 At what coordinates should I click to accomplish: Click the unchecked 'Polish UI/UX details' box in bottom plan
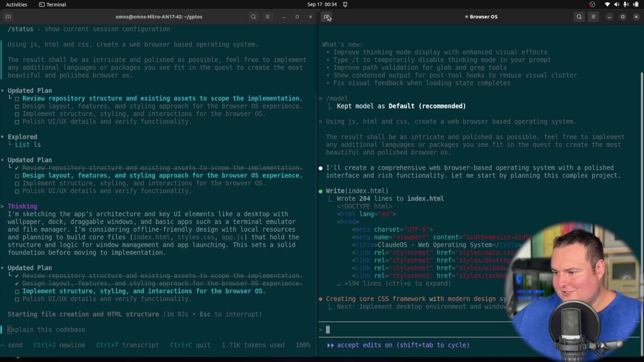(x=17, y=299)
